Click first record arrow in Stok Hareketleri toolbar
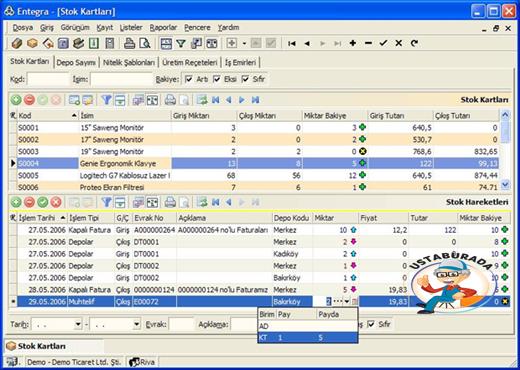Image resolution: width=520 pixels, height=370 pixels. click(215, 202)
